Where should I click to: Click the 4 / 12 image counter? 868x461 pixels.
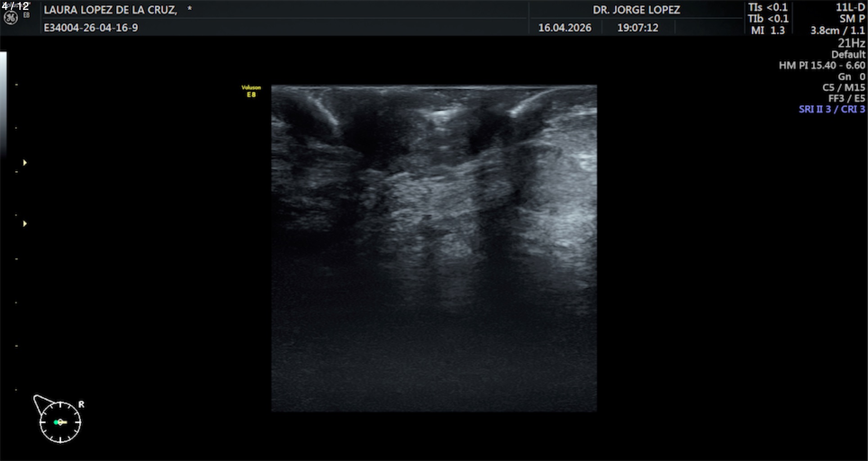(15, 6)
